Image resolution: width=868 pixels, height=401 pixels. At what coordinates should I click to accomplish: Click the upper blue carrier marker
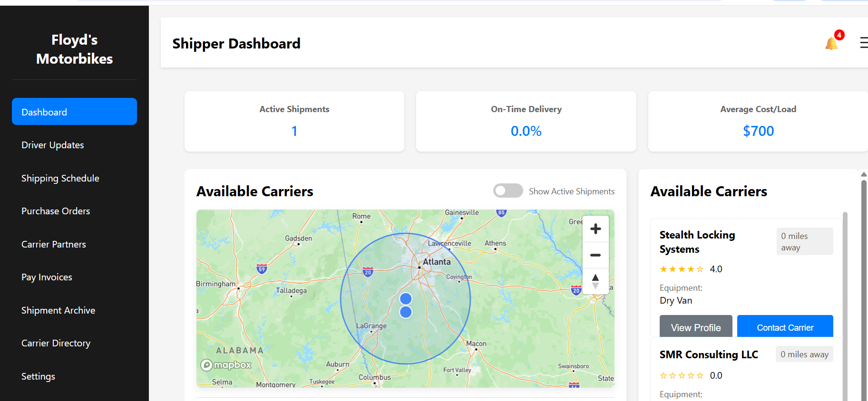tap(406, 298)
